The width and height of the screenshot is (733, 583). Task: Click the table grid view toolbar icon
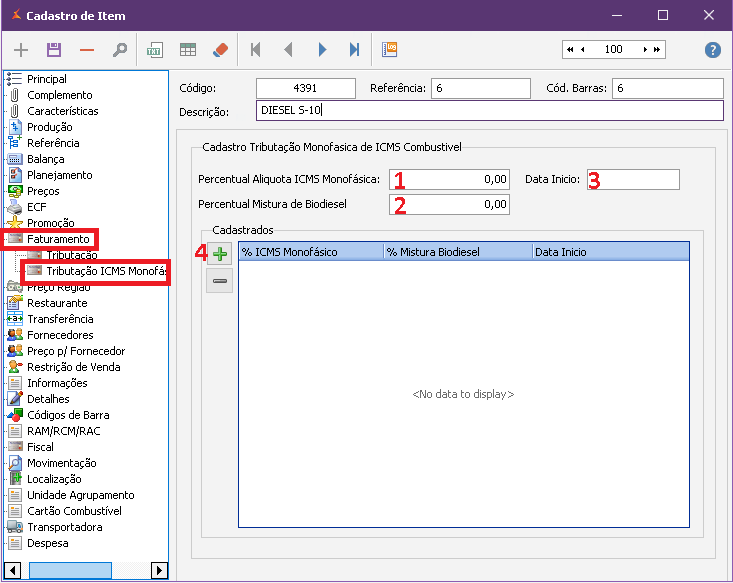coord(187,50)
